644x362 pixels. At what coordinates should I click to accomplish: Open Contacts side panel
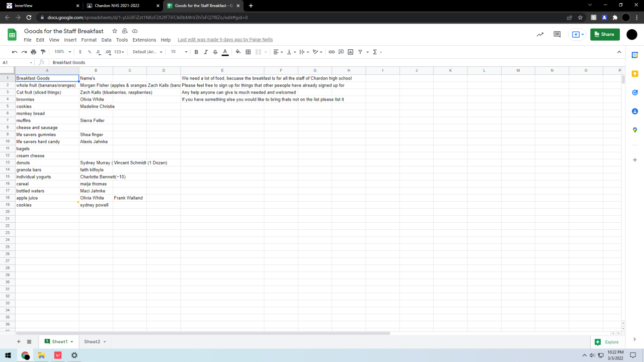click(635, 111)
